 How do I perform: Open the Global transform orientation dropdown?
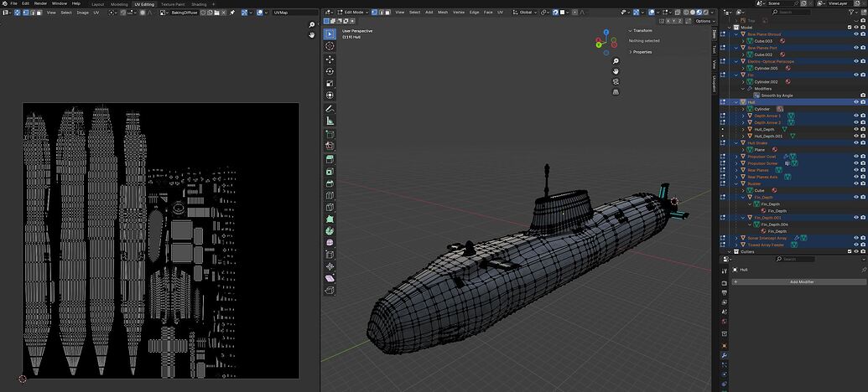click(523, 13)
